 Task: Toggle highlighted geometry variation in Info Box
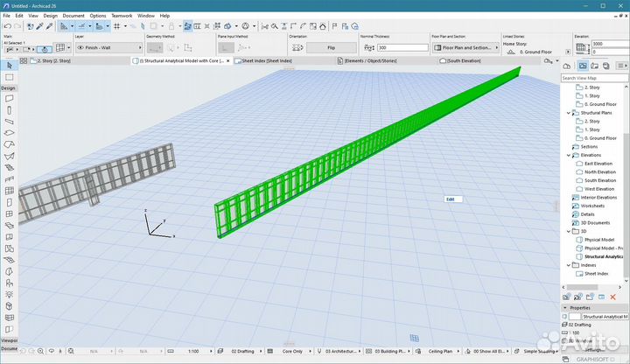[45, 49]
